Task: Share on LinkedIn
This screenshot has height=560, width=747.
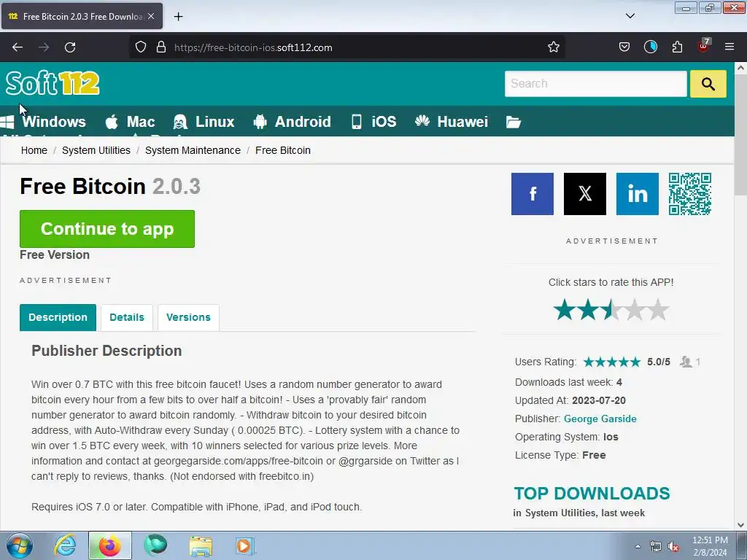Action: click(x=637, y=194)
